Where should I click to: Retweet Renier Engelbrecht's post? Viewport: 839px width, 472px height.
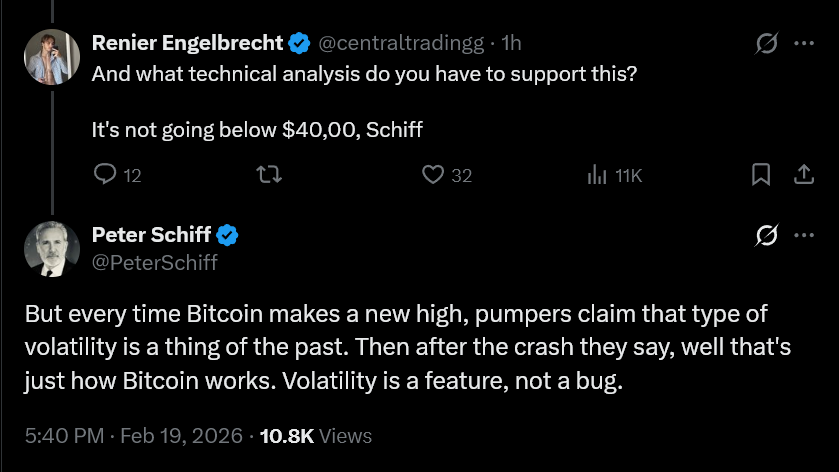[270, 175]
